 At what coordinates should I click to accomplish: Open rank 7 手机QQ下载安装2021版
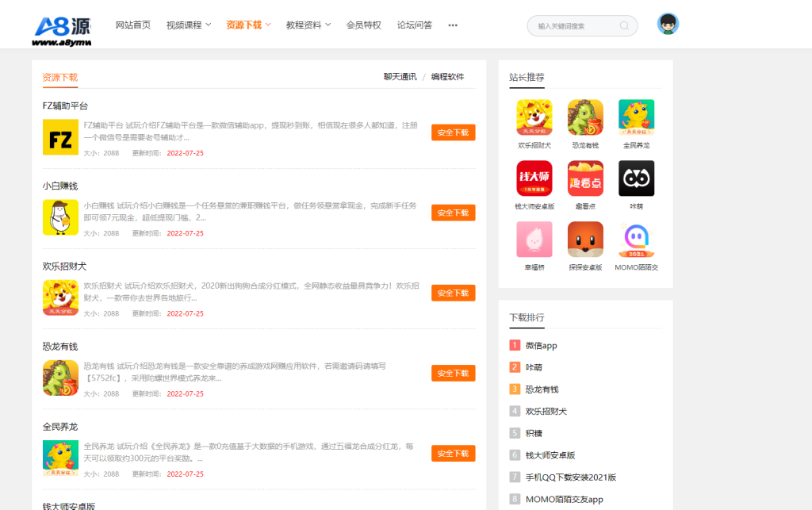[x=571, y=477]
